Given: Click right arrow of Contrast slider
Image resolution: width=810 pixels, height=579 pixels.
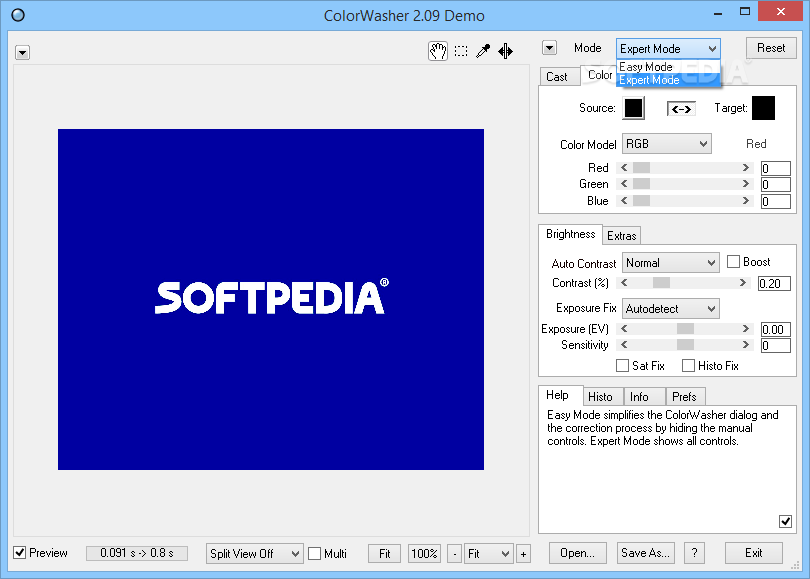Looking at the screenshot, I should tap(743, 283).
